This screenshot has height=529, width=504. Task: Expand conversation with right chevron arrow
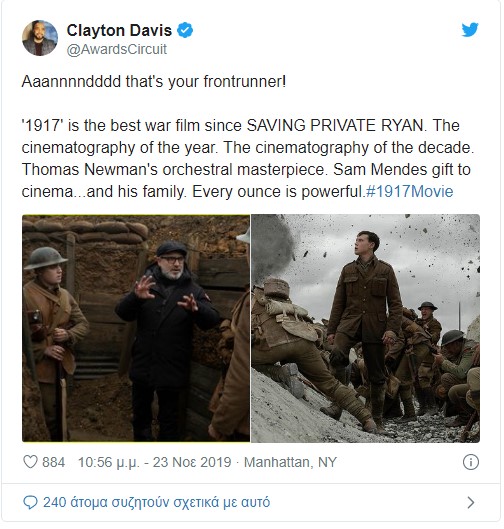[x=471, y=503]
